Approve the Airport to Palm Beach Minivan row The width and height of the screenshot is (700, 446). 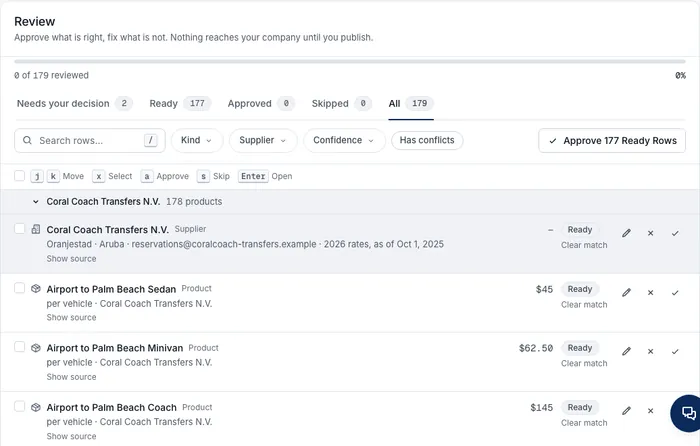click(x=675, y=351)
